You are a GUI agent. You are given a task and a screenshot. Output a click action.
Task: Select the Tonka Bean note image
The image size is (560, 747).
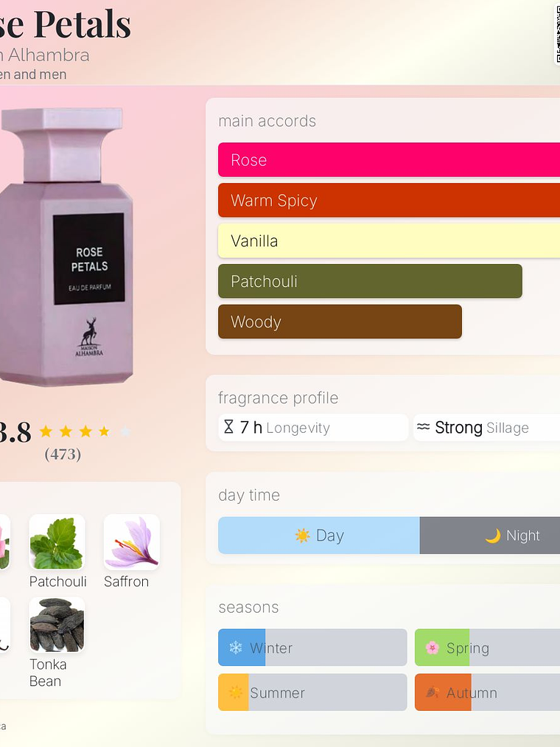click(x=57, y=625)
